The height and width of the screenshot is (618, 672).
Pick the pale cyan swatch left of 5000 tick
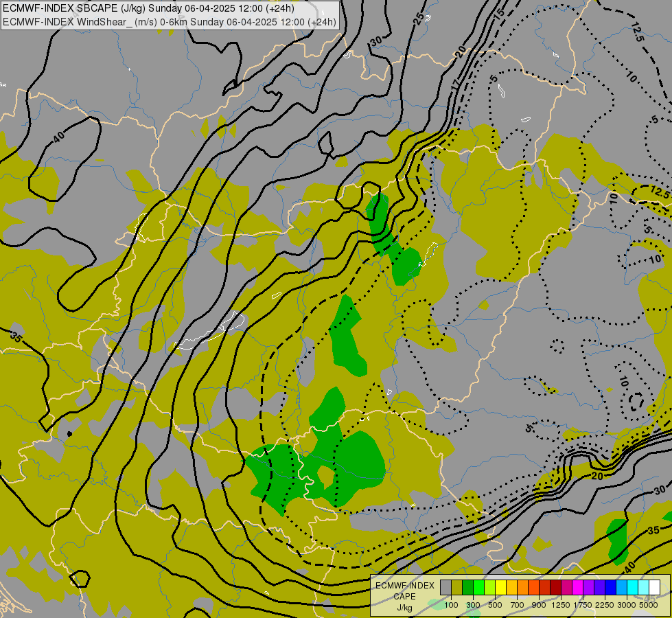click(644, 587)
